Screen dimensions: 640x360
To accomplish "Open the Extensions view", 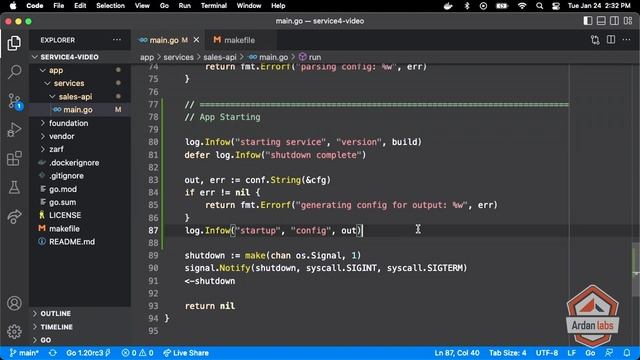I will click(x=14, y=158).
